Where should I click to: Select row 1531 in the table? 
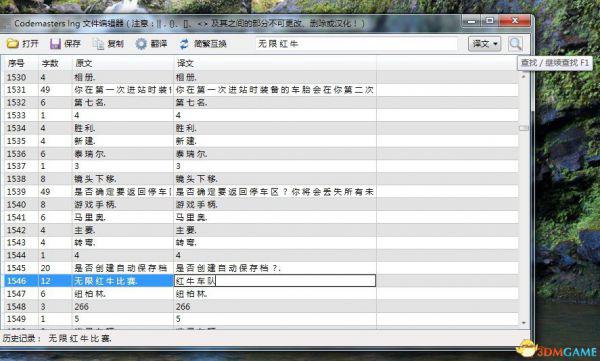(x=261, y=90)
